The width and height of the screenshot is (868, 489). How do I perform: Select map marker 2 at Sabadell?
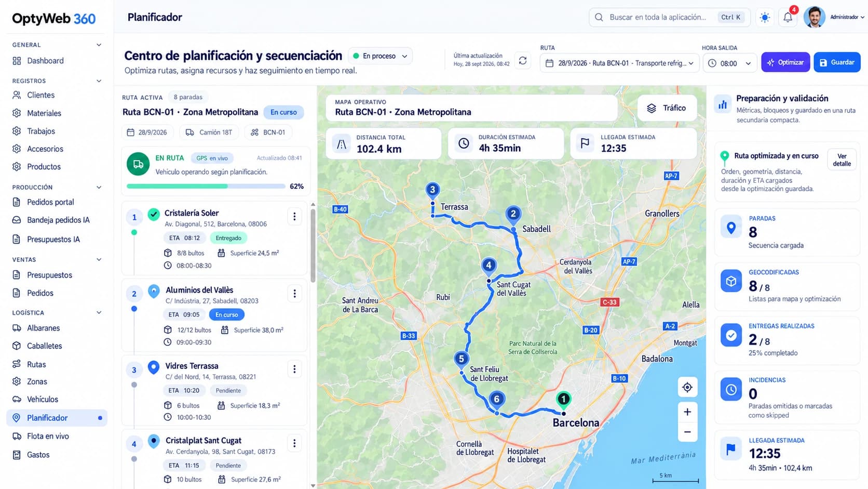(x=513, y=214)
